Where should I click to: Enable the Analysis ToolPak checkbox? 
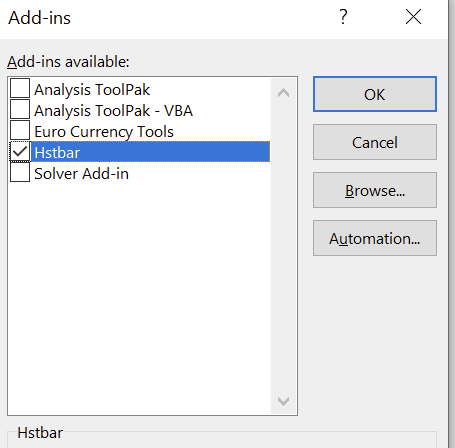[x=20, y=88]
